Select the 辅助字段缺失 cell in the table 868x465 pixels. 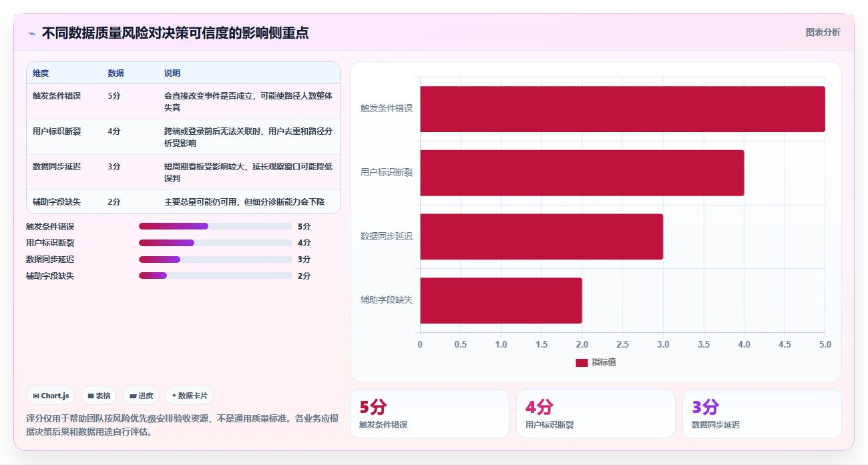(57, 201)
